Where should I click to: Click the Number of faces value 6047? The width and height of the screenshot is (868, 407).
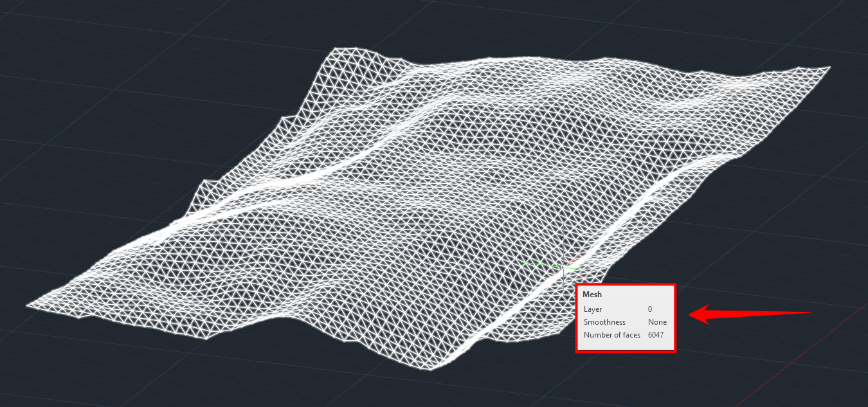[x=656, y=335]
